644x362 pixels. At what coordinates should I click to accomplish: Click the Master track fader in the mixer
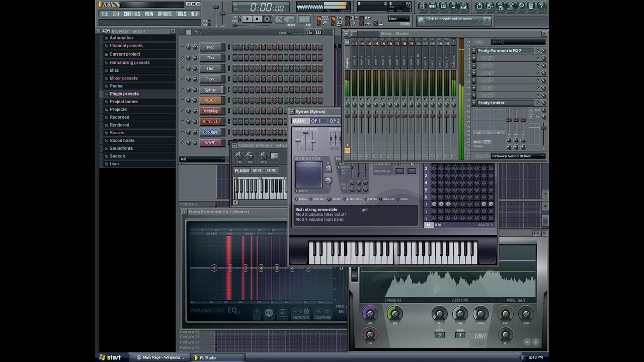347,116
